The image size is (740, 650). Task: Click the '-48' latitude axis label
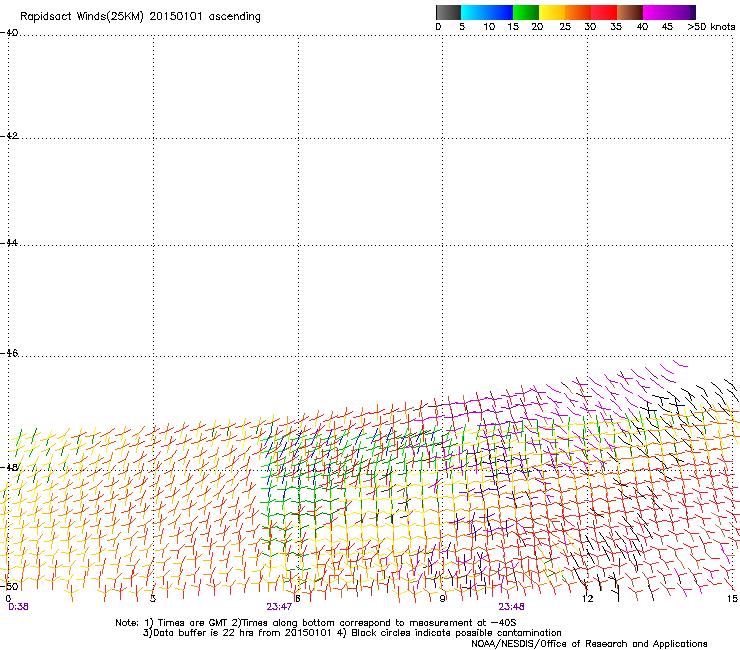(9, 467)
